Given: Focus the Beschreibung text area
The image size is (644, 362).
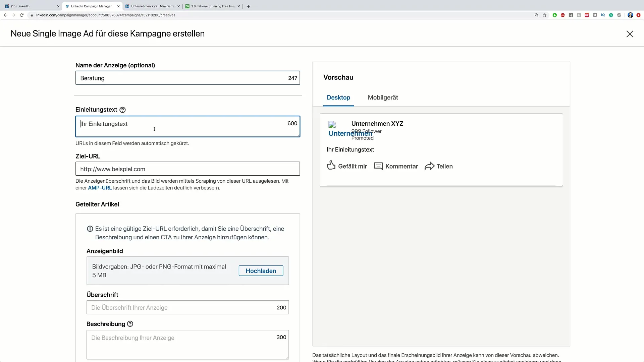Looking at the screenshot, I should point(188,345).
